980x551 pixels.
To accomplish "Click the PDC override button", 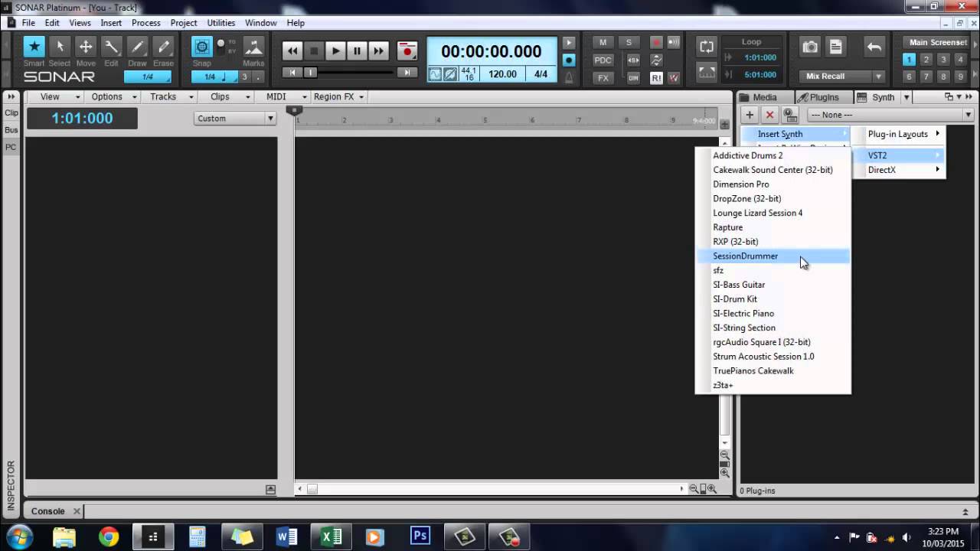I will tap(603, 60).
